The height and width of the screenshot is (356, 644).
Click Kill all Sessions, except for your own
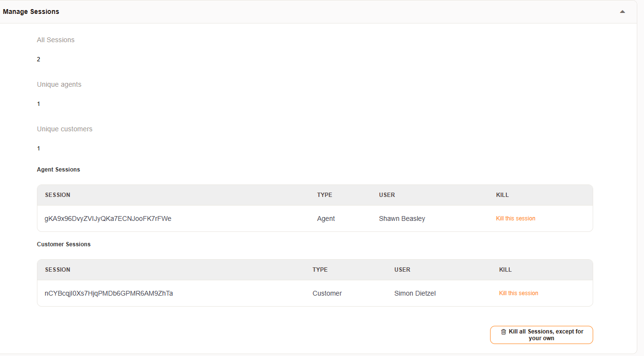[x=541, y=334]
